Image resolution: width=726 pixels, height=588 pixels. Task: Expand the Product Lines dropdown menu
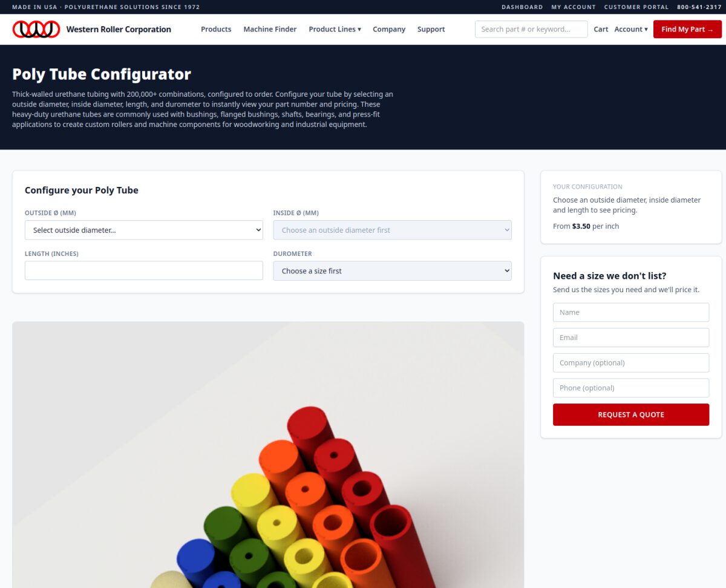point(335,29)
